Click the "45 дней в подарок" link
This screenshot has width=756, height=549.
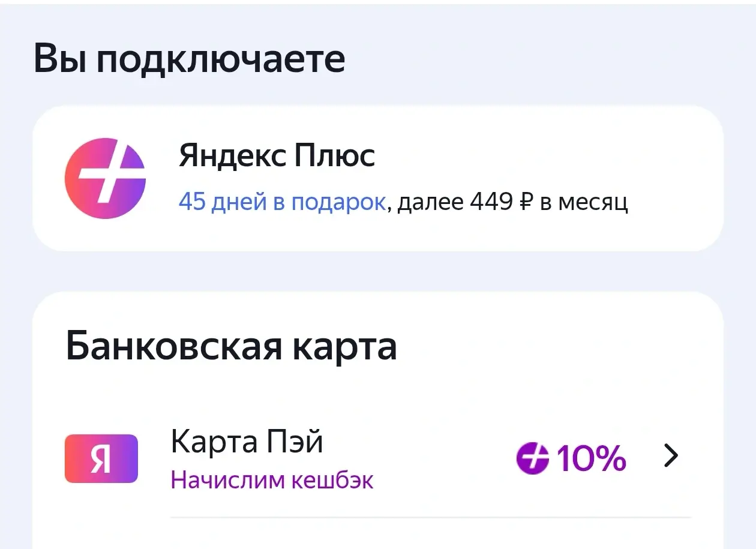[281, 202]
